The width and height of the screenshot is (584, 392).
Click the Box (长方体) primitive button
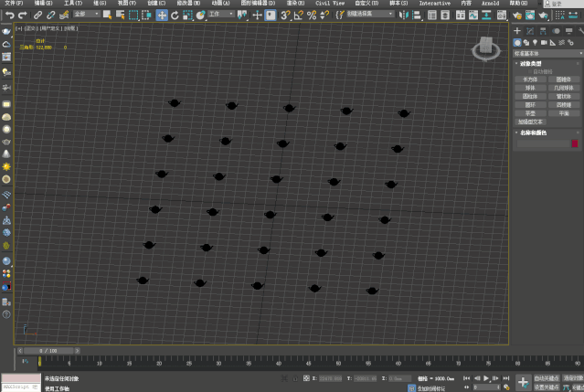(x=530, y=79)
